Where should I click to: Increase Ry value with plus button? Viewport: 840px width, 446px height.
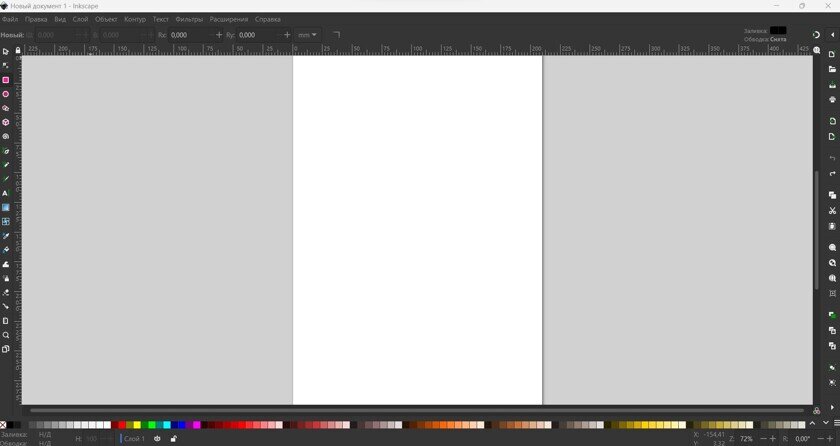287,35
